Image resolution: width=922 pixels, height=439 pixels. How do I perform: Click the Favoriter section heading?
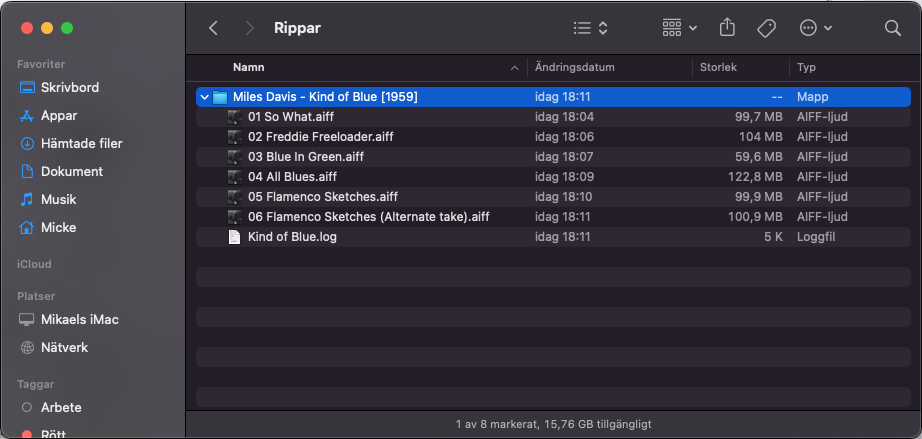(41, 64)
